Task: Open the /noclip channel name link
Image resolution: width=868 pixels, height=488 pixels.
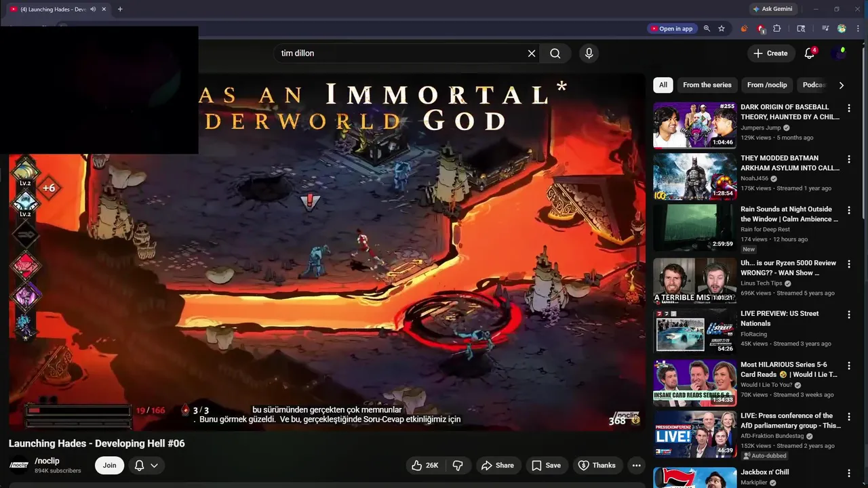Action: (47, 461)
